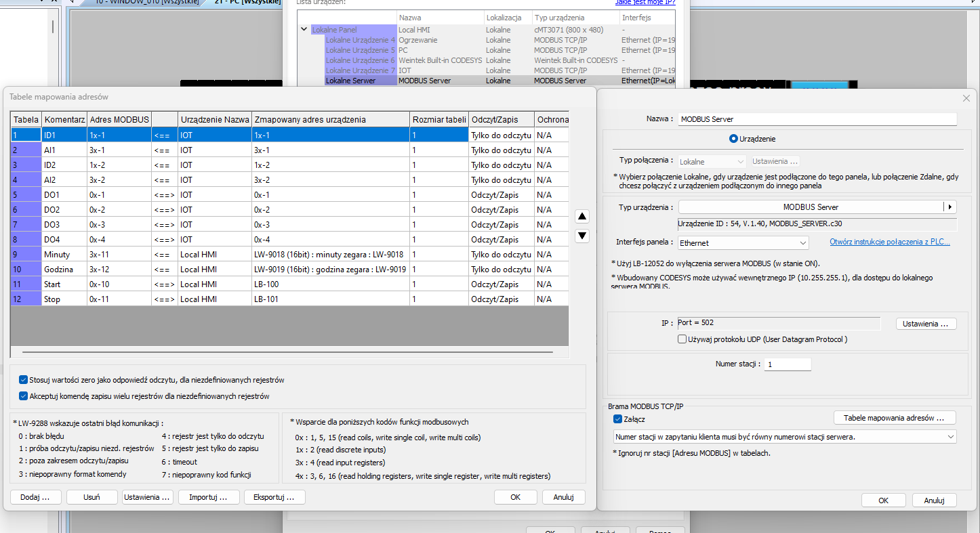
Task: Select the Urządzenie radio button
Action: point(733,138)
